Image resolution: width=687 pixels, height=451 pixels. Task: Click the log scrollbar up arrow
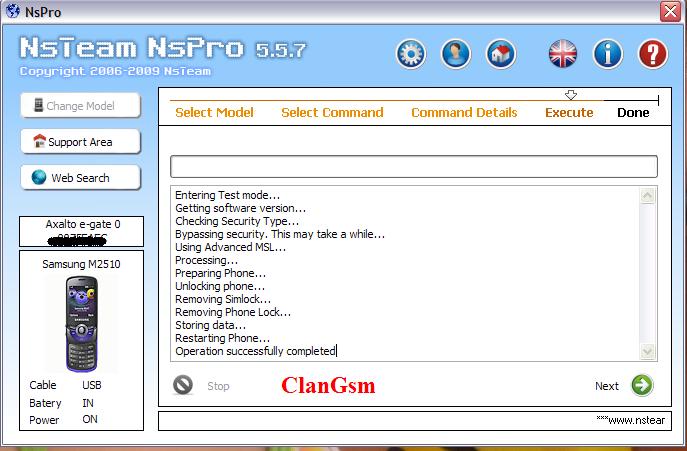coord(647,195)
